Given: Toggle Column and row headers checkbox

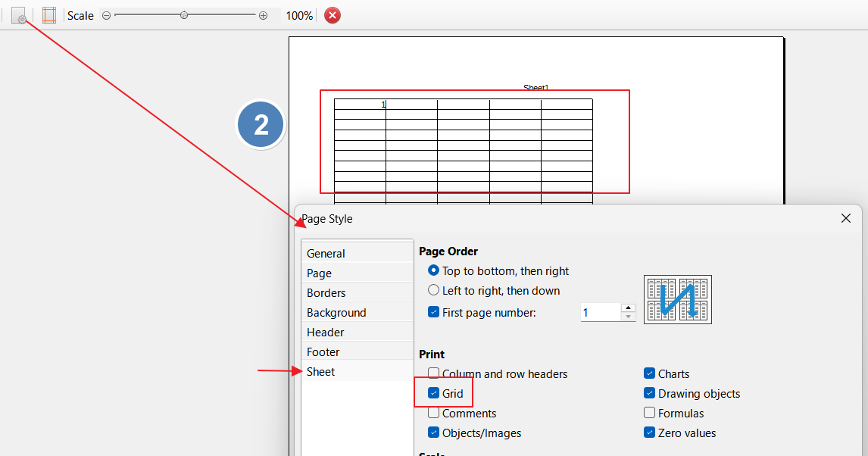Looking at the screenshot, I should 434,373.
